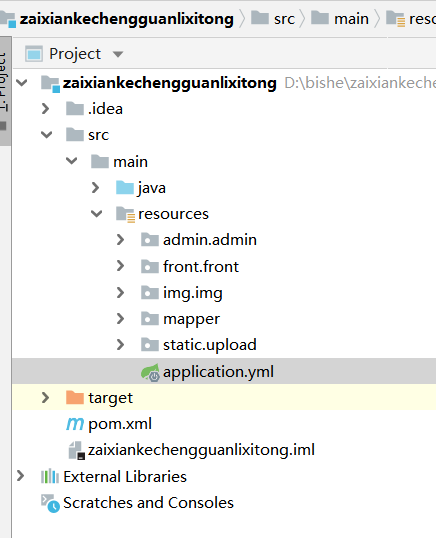This screenshot has width=436, height=538.
Task: Click the Project view window icon
Action: 34,54
